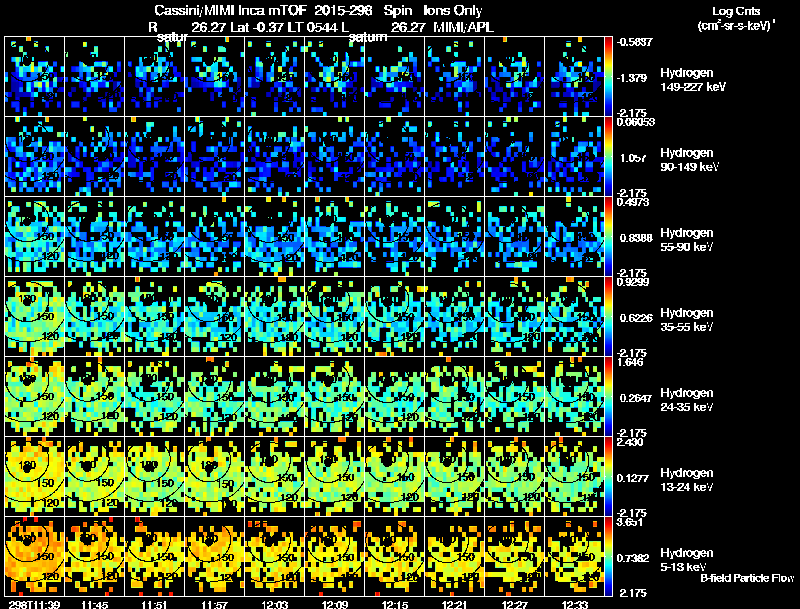Click the date label '2015-298' in title
Screen dimensions: 800x609
(343, 11)
